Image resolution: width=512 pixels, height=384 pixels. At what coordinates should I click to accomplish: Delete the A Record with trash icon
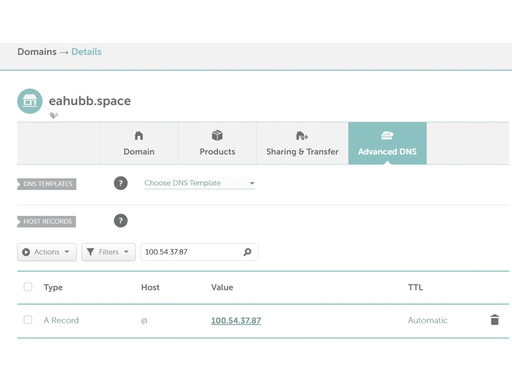(x=495, y=320)
